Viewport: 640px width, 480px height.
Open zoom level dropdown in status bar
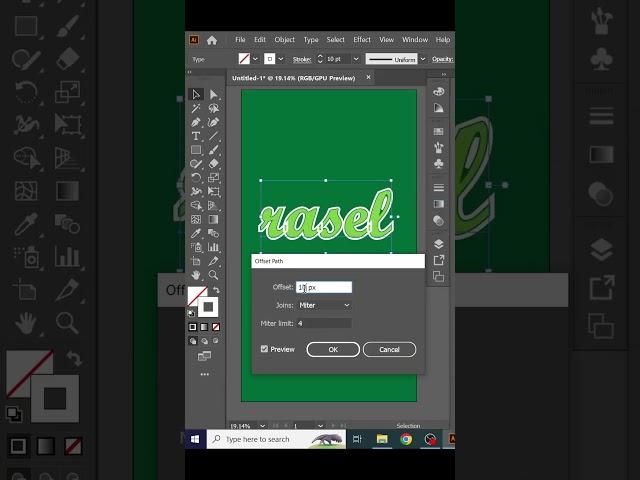262,426
